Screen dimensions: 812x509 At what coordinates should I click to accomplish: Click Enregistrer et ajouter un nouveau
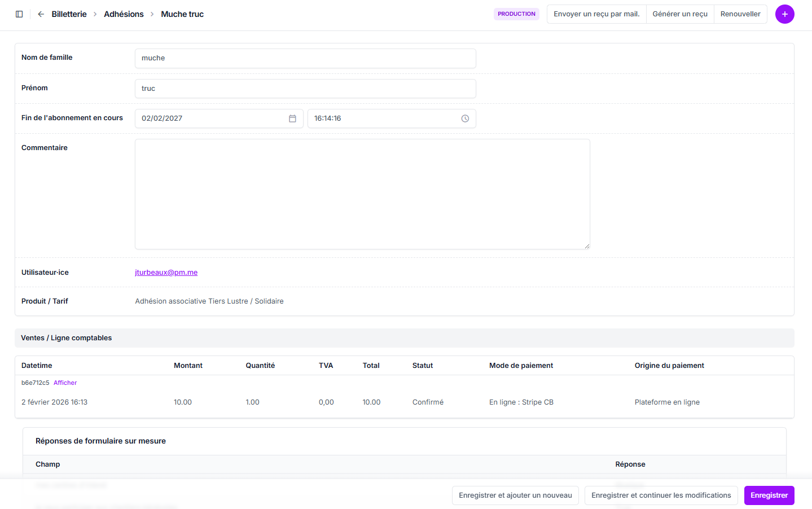click(515, 495)
